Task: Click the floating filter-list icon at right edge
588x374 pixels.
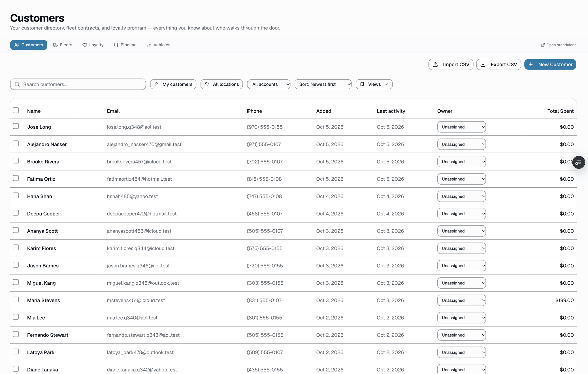Action: click(x=578, y=162)
